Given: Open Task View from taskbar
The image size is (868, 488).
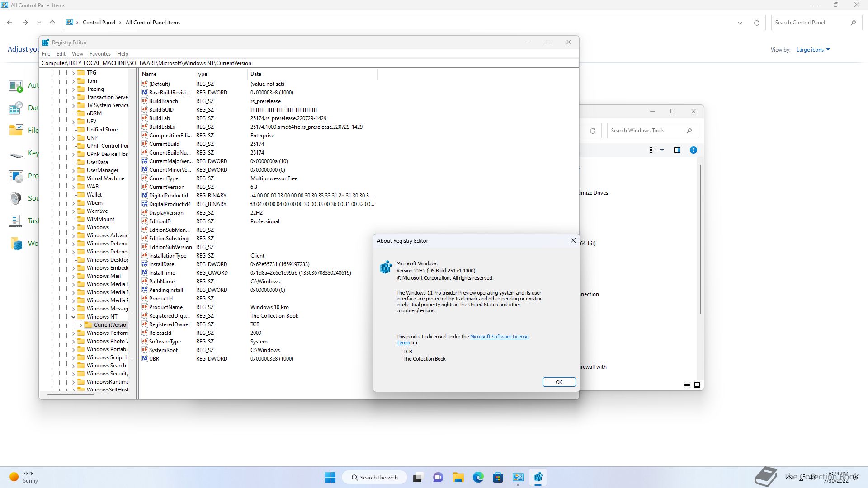Looking at the screenshot, I should (x=418, y=477).
